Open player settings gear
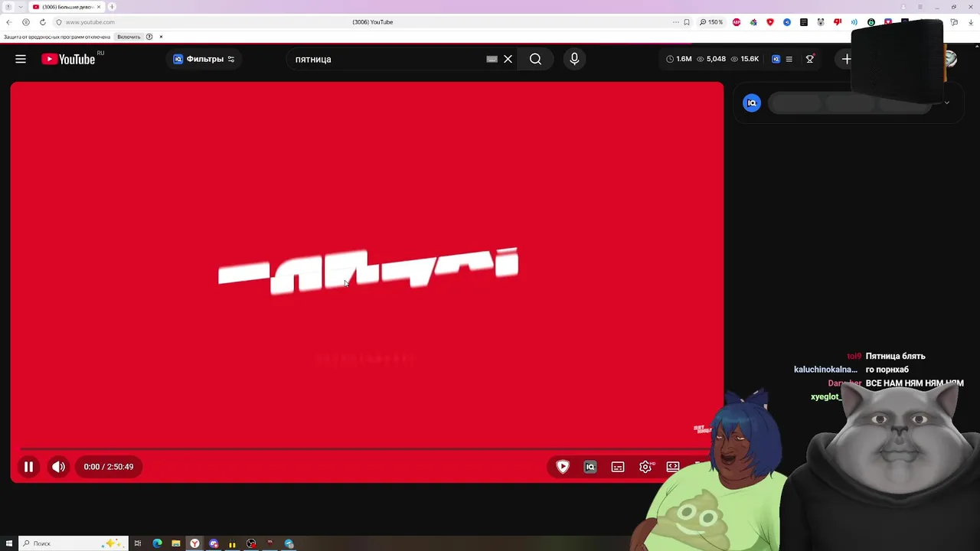 click(645, 467)
